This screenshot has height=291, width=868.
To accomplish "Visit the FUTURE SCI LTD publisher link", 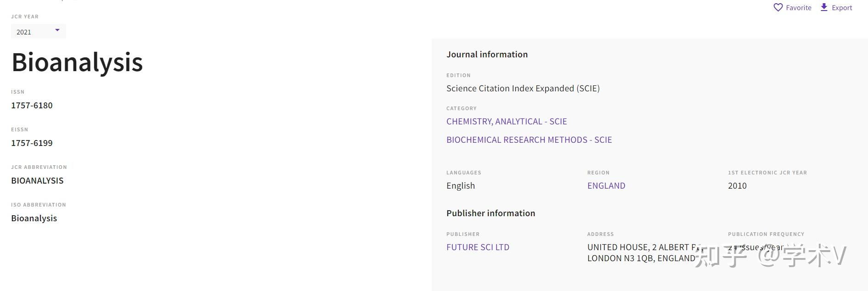I will [x=478, y=247].
